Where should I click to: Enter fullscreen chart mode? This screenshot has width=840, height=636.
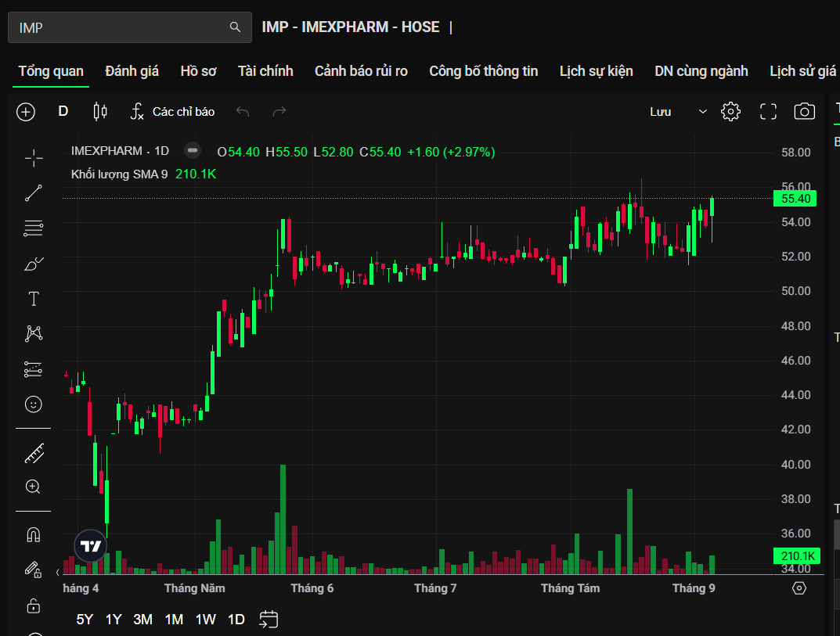(768, 111)
